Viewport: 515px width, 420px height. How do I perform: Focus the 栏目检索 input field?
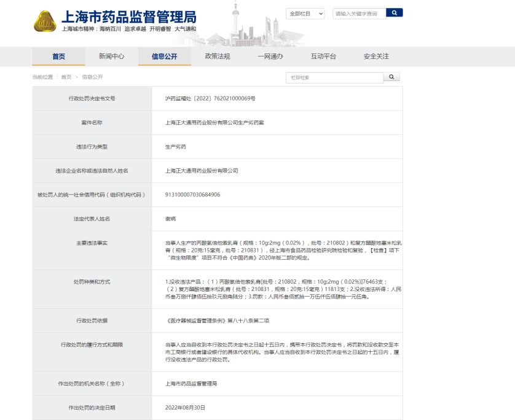[x=334, y=78]
